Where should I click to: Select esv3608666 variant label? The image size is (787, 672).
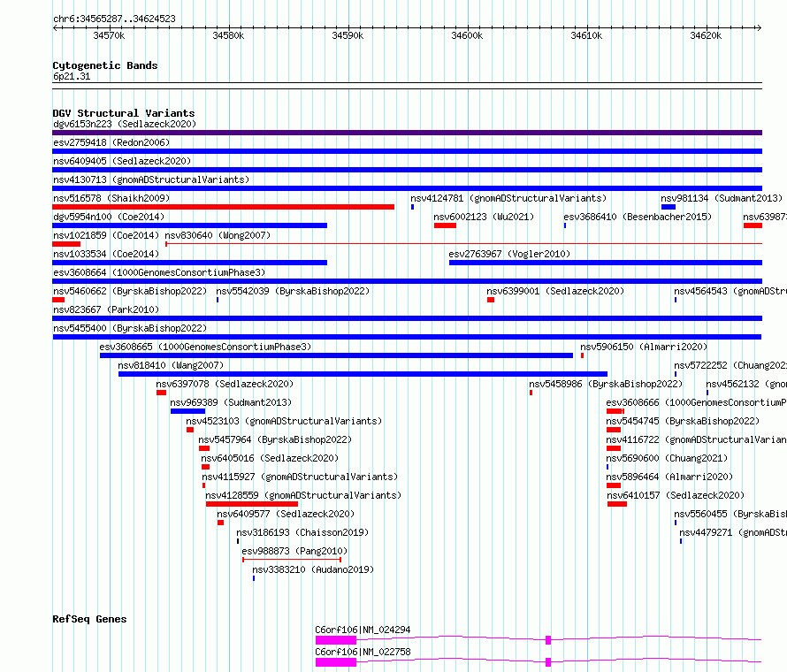point(696,402)
